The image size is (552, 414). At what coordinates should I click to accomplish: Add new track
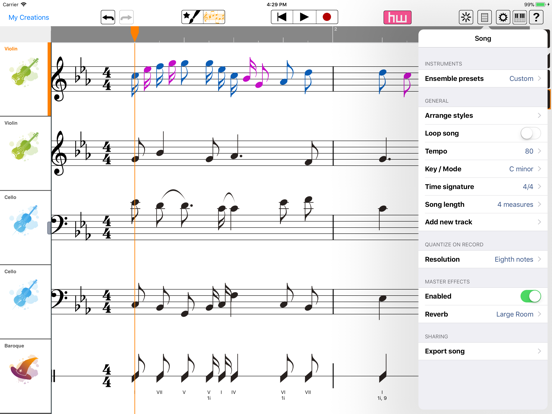[x=483, y=222]
